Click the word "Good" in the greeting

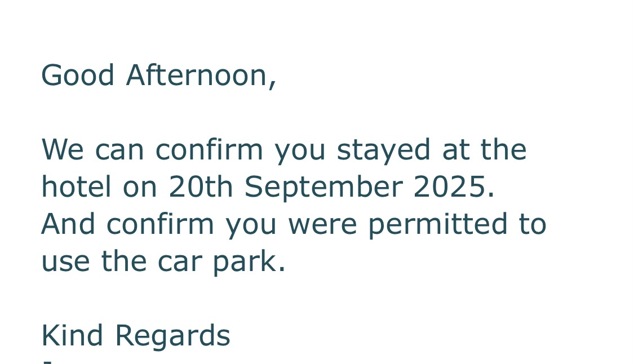click(x=78, y=76)
